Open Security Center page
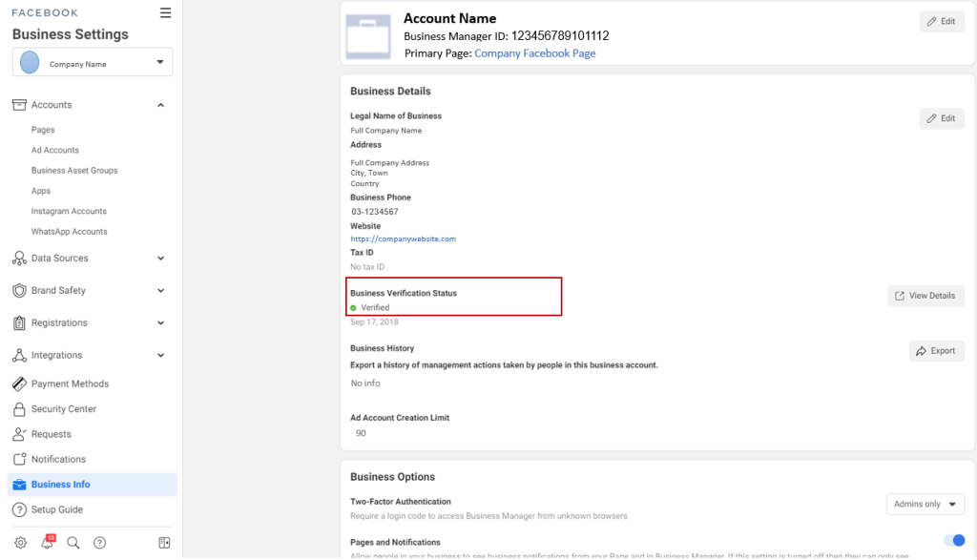977x560 pixels. coord(64,408)
